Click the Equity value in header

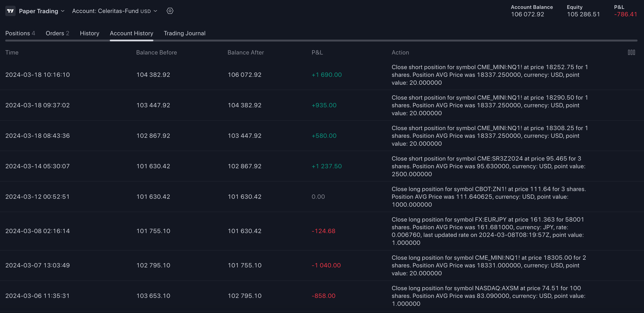coord(583,14)
